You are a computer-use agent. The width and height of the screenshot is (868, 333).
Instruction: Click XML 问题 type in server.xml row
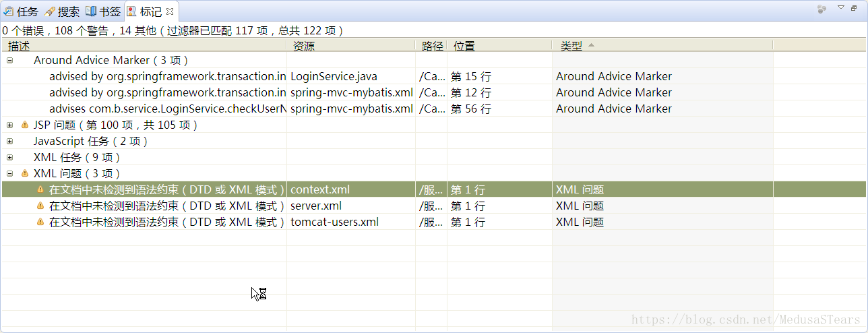pos(580,206)
